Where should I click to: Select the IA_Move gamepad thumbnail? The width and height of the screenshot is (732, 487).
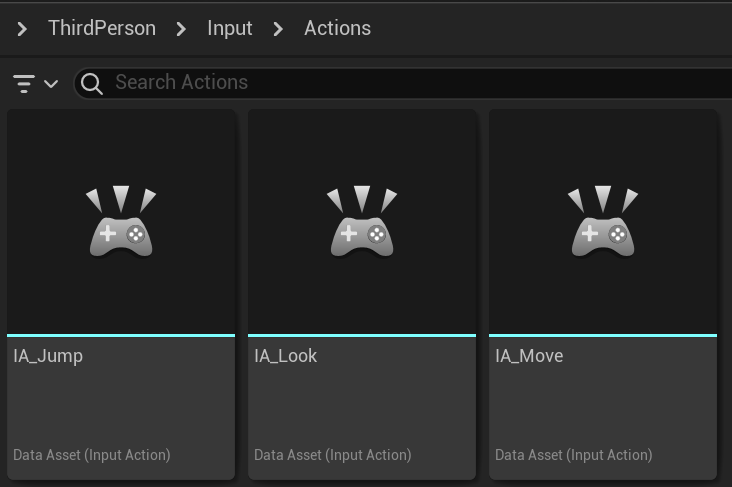[x=603, y=222]
